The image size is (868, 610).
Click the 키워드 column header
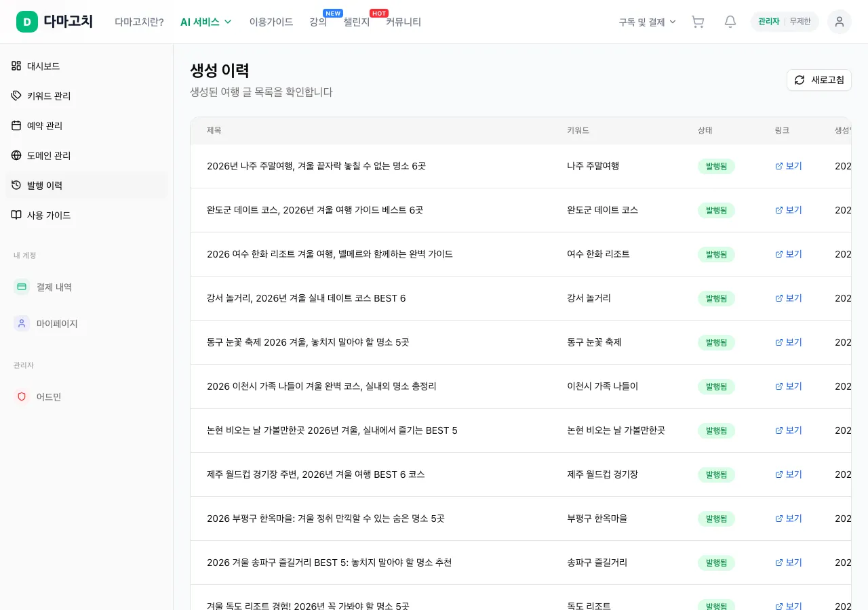coord(578,130)
